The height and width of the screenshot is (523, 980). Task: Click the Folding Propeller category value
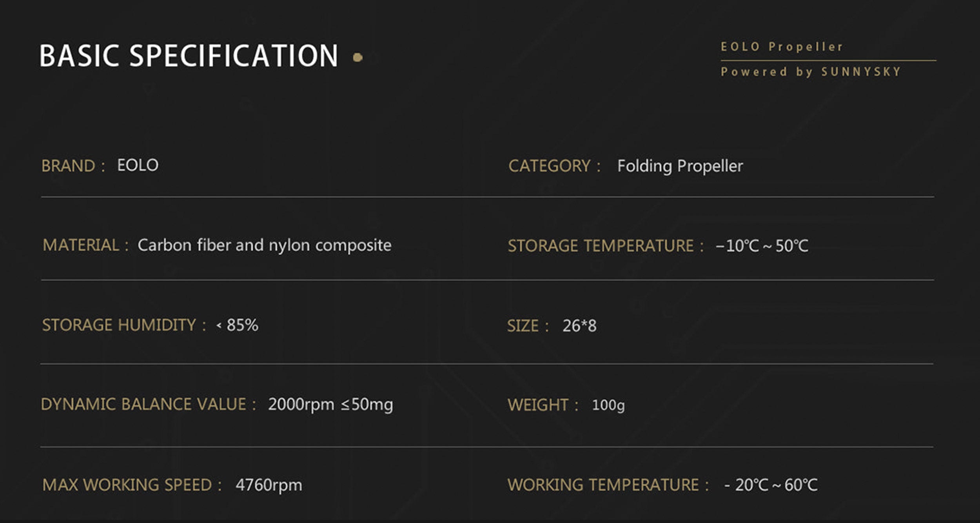click(x=680, y=166)
